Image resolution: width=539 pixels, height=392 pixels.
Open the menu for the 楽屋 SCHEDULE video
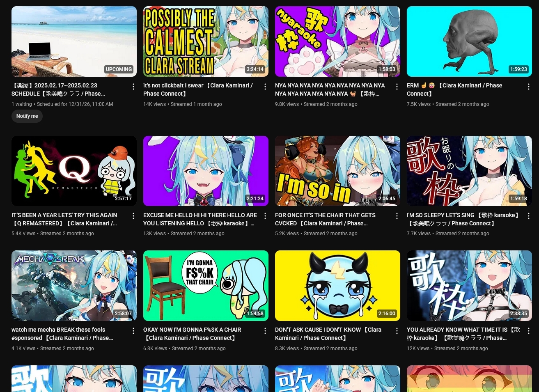coord(133,87)
